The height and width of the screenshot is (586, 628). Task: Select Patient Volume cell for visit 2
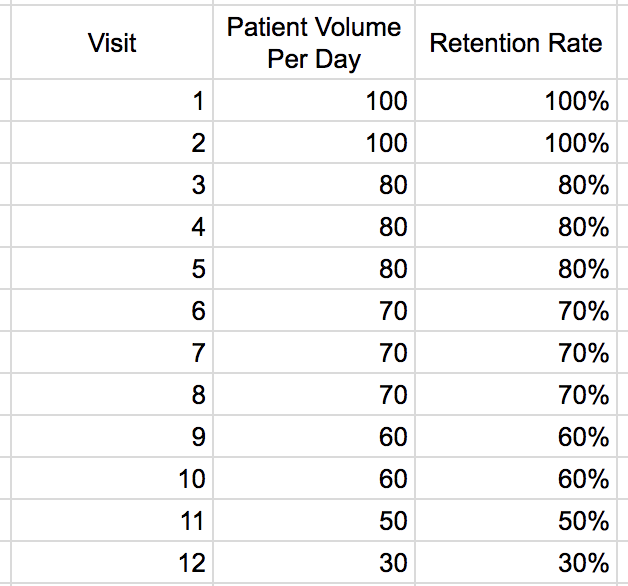[x=314, y=143]
